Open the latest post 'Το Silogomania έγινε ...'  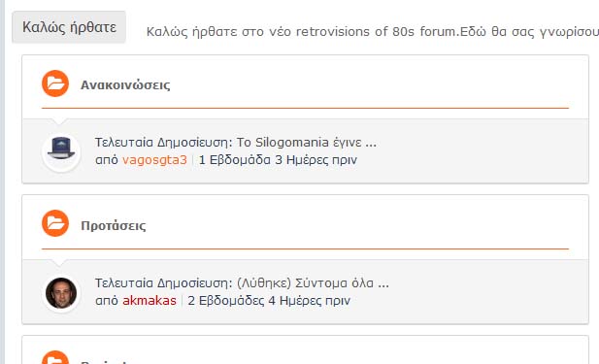tap(307, 142)
